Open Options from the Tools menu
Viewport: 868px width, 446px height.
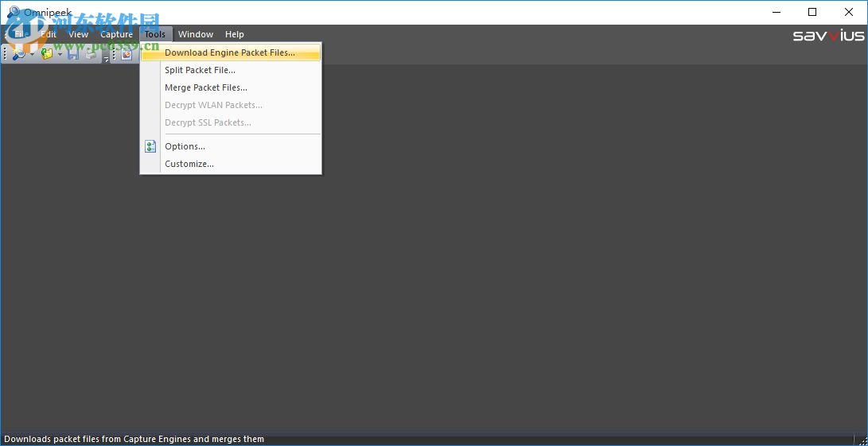[231, 146]
